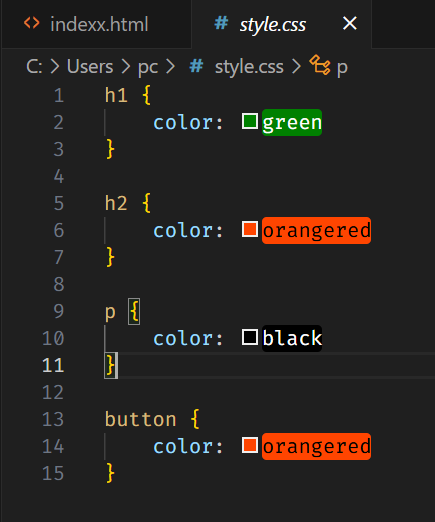This screenshot has width=435, height=522.
Task: Open the style.css breadcrumb item
Action: click(x=249, y=67)
